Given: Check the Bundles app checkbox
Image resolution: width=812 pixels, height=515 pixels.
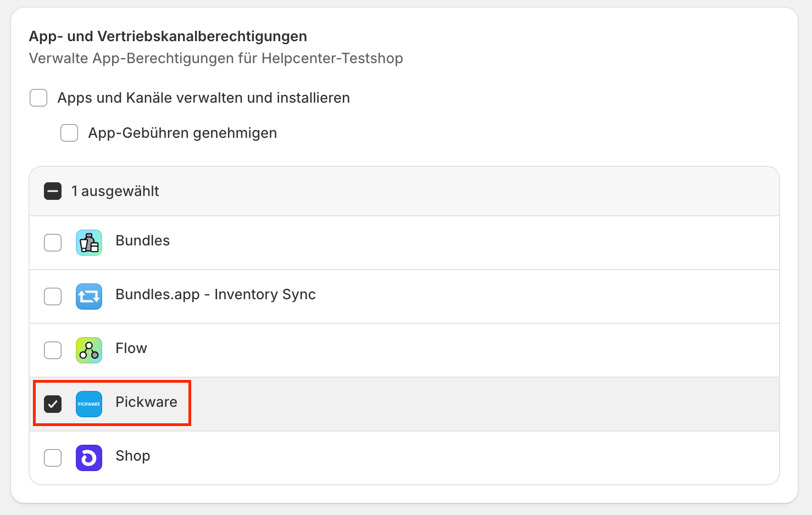Looking at the screenshot, I should pos(53,242).
